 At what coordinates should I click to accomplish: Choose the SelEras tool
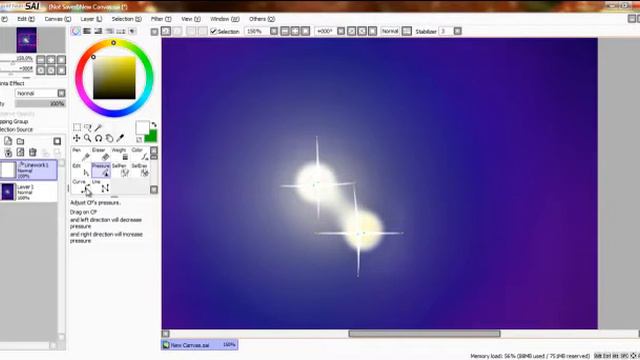click(140, 170)
